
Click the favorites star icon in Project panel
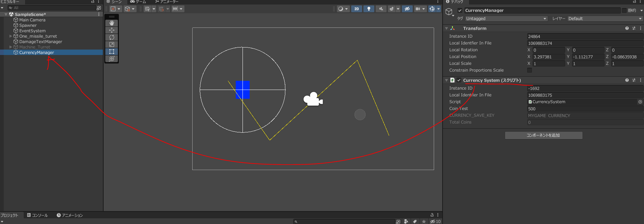click(424, 221)
